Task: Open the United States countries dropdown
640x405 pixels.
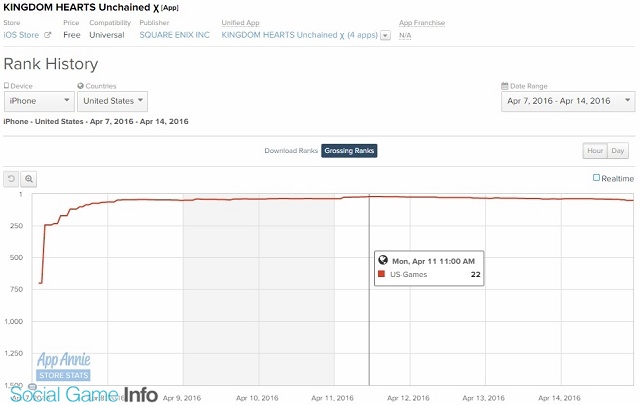Action: click(x=112, y=101)
